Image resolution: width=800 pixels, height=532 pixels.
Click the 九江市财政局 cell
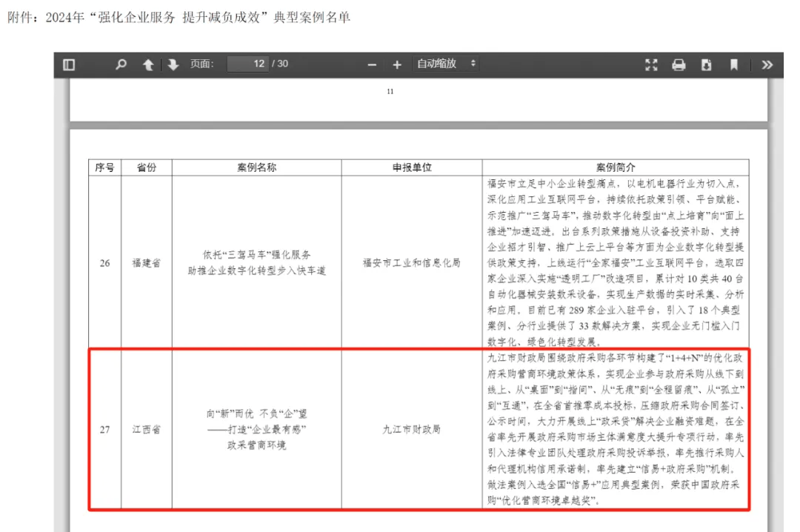coord(412,429)
